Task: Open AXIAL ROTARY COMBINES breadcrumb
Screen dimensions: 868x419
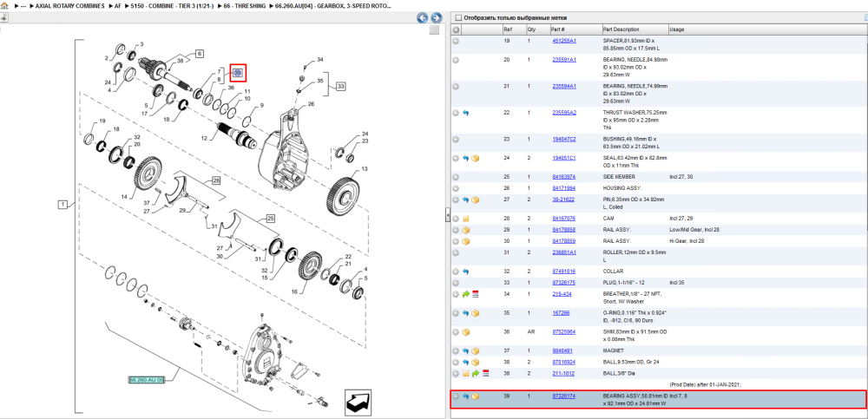Action: point(69,5)
